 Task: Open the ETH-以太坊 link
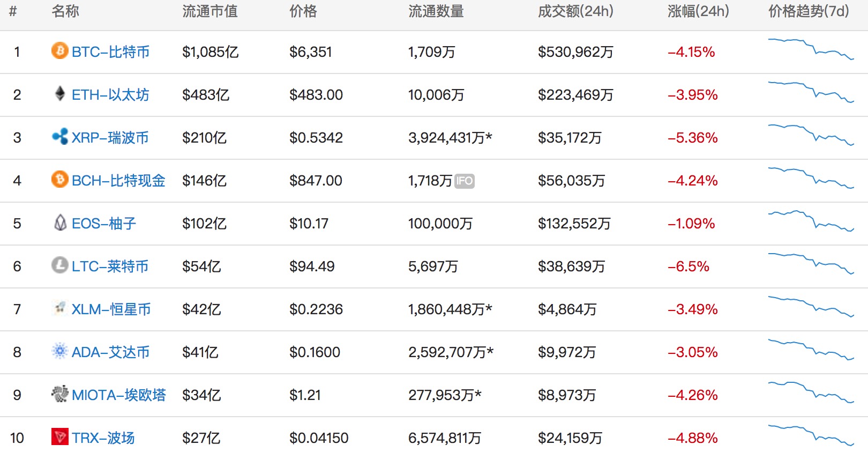tap(110, 95)
